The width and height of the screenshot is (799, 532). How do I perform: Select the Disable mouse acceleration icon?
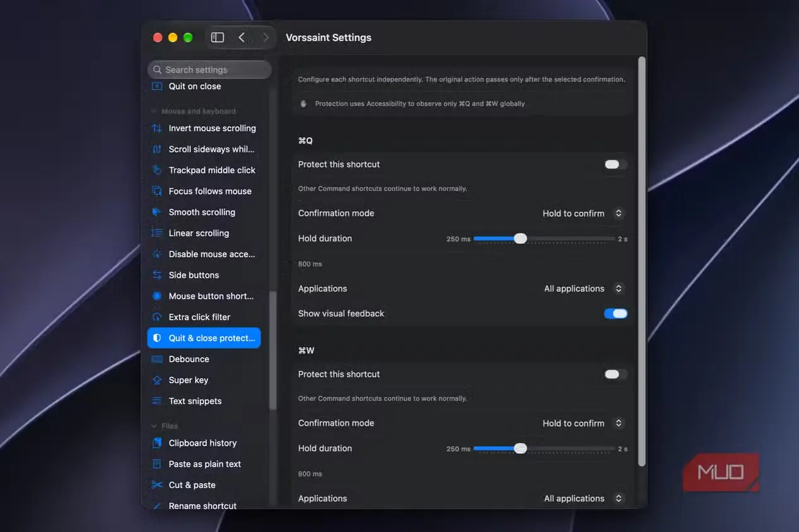[157, 254]
